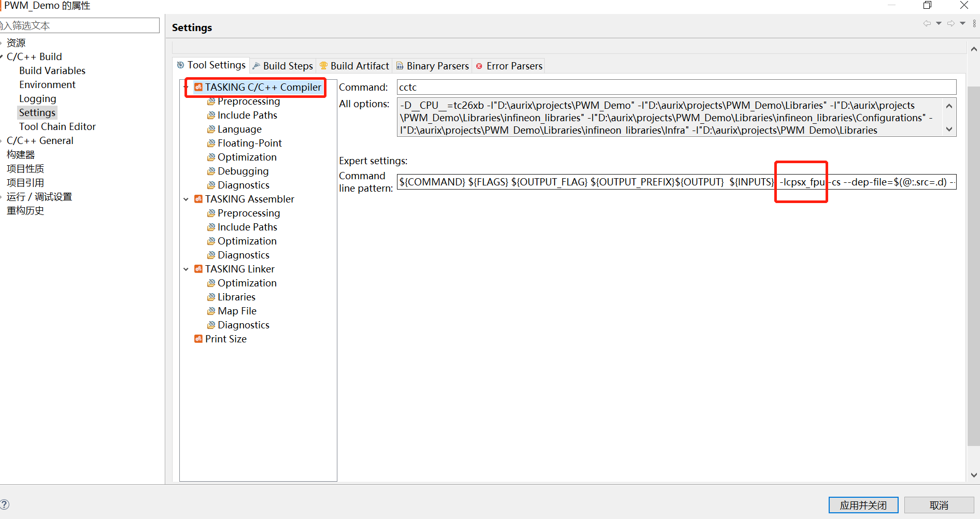Select Optimization under TASKING C/C++ Compiler

tap(247, 157)
